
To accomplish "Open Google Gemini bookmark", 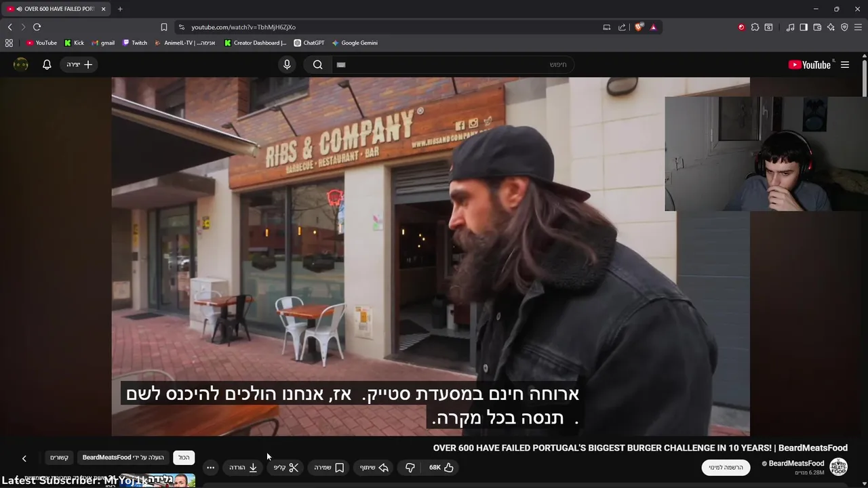I will (x=355, y=43).
